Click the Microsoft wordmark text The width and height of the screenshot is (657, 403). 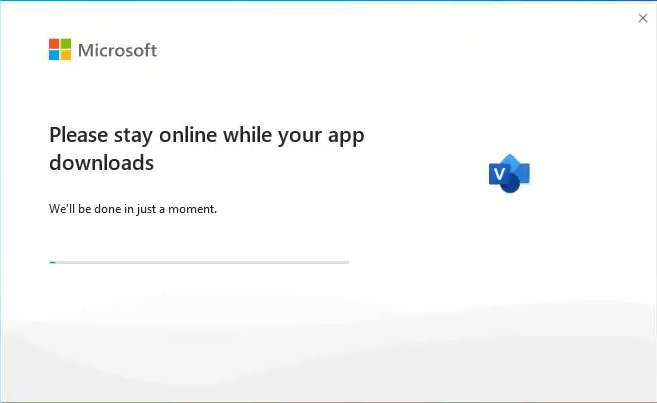coord(117,50)
